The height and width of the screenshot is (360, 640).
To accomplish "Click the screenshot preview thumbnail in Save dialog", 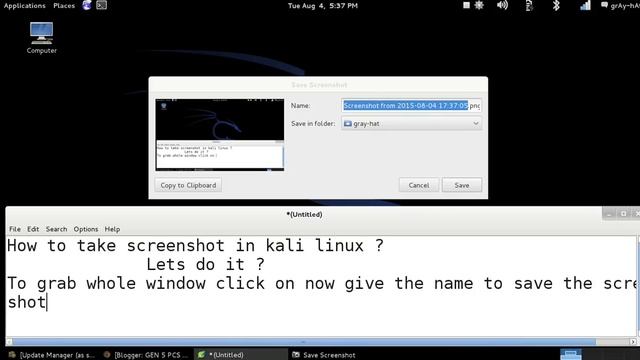I will [220, 134].
